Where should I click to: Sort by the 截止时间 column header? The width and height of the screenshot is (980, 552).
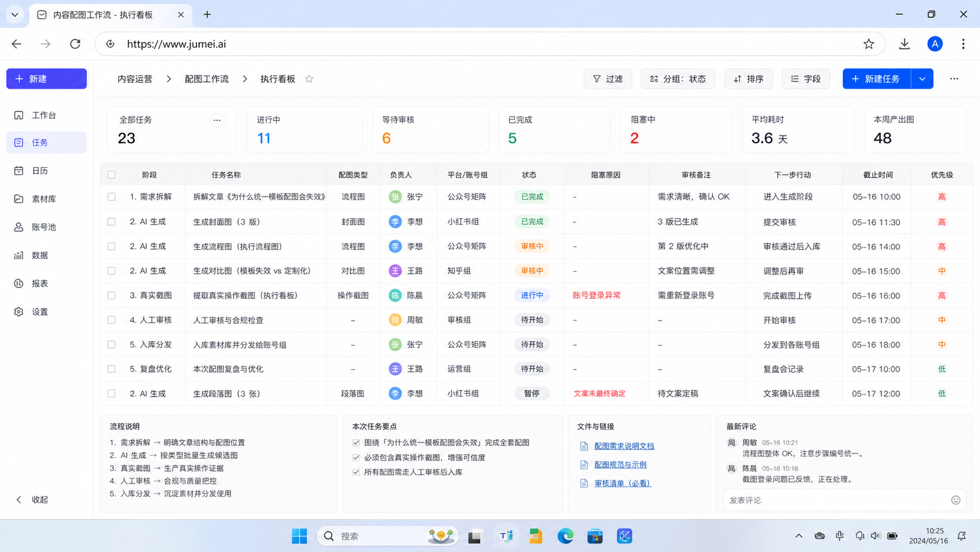pyautogui.click(x=877, y=175)
